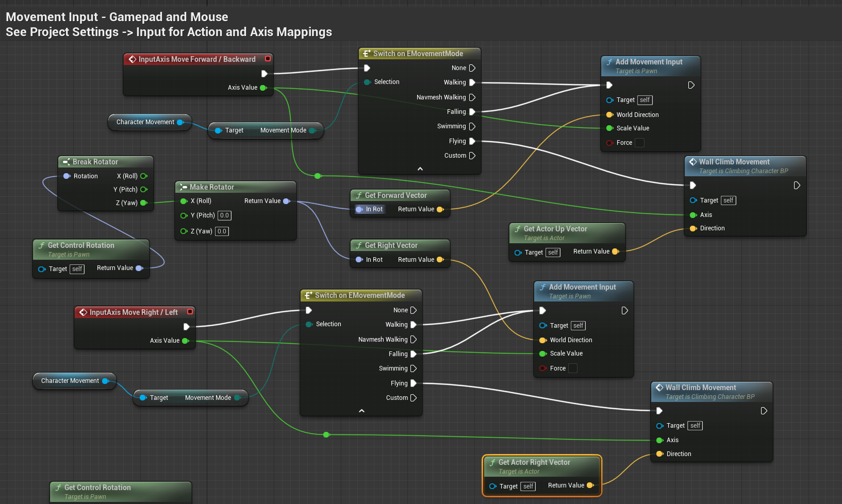Click the Y (Pitch) value field in Make Rotator
The width and height of the screenshot is (842, 504).
(224, 215)
